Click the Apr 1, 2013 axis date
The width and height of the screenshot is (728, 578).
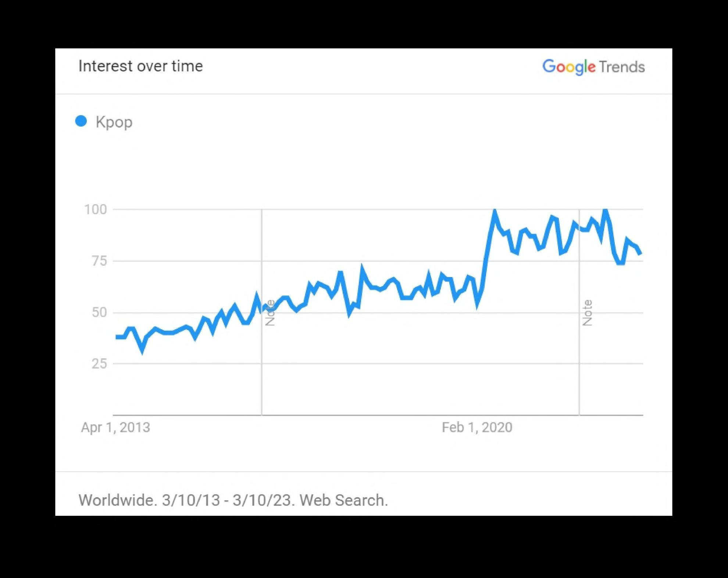coord(115,428)
